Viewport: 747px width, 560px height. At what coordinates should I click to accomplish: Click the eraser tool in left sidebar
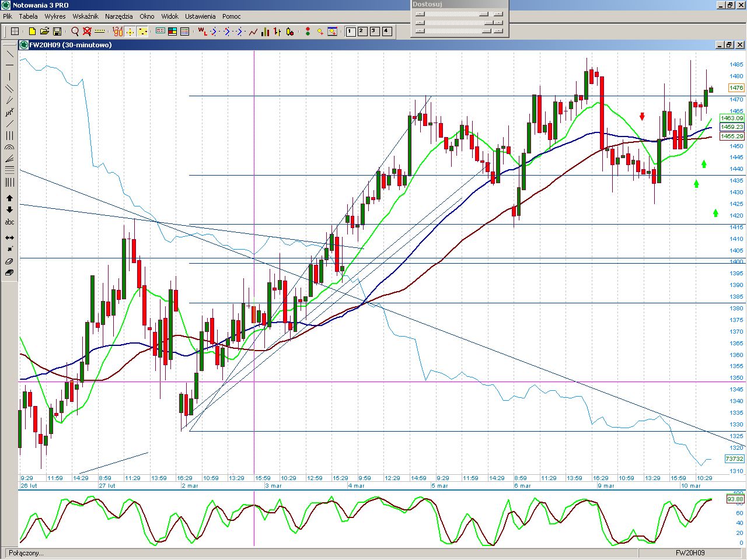tap(9, 261)
